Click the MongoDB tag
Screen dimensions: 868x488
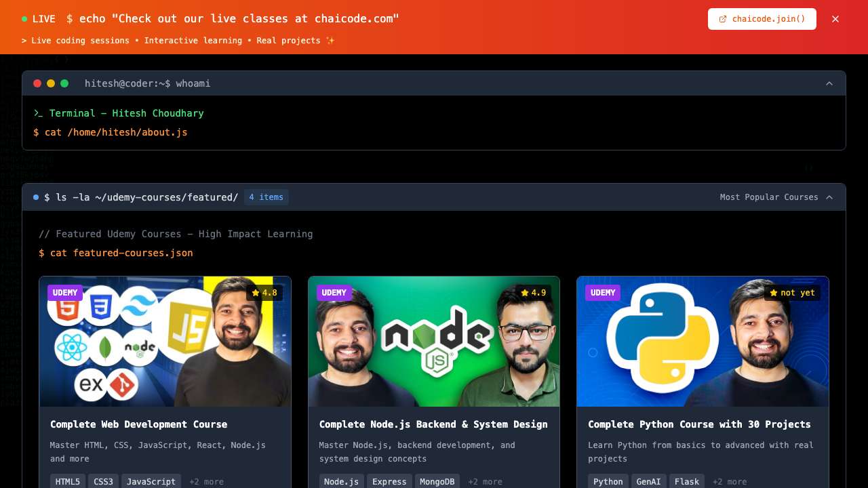(437, 481)
